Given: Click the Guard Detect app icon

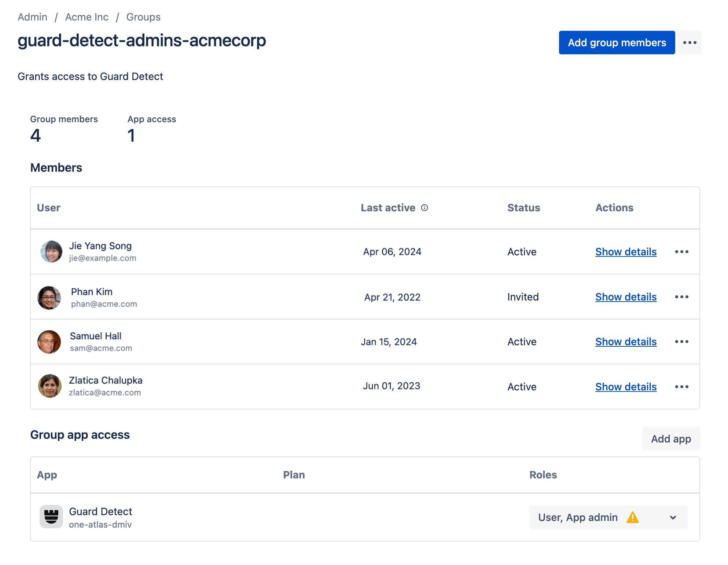Looking at the screenshot, I should [51, 517].
